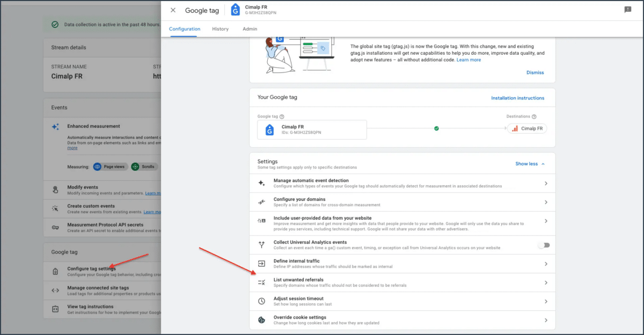The image size is (644, 335).
Task: Click the Page views chip in background page
Action: (x=109, y=167)
